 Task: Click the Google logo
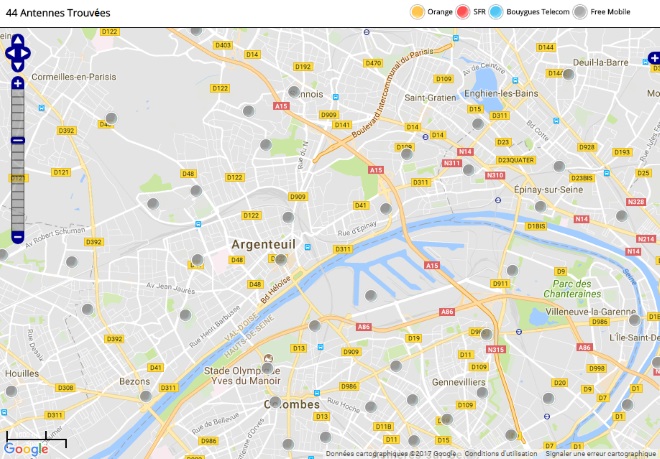[26, 449]
